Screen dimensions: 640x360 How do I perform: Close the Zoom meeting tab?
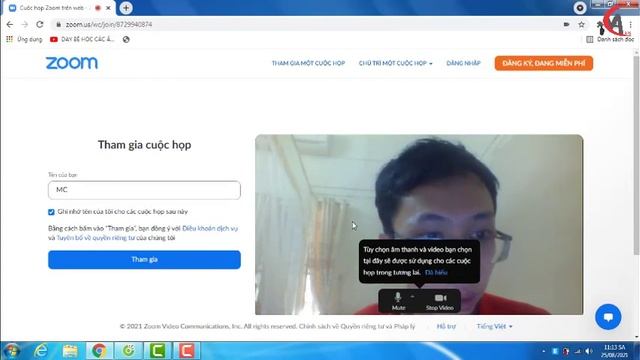(x=109, y=8)
